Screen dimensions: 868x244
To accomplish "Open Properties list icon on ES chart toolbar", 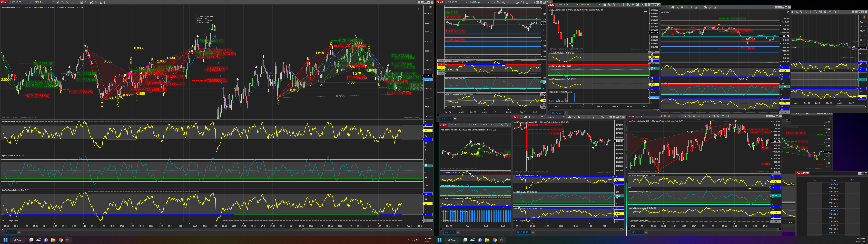I will coord(105,2).
